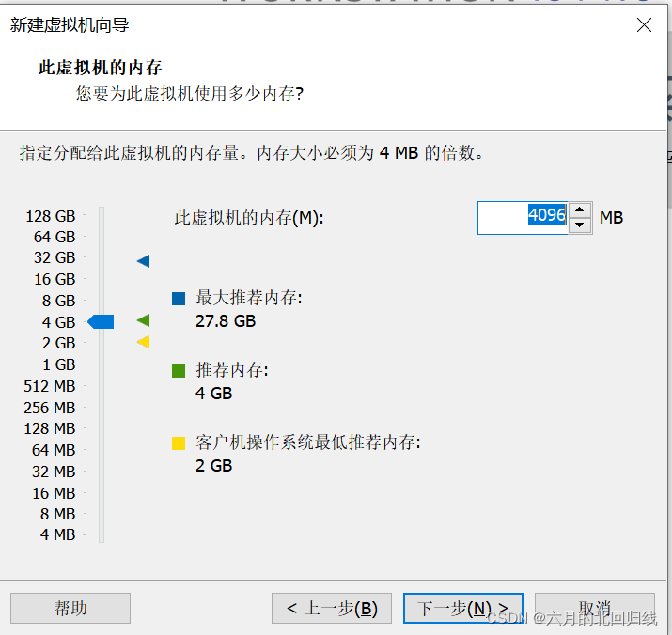The height and width of the screenshot is (635, 672).
Task: Click the 您要为此虚拟机使用多少内存? subtitle
Action: pos(190,93)
